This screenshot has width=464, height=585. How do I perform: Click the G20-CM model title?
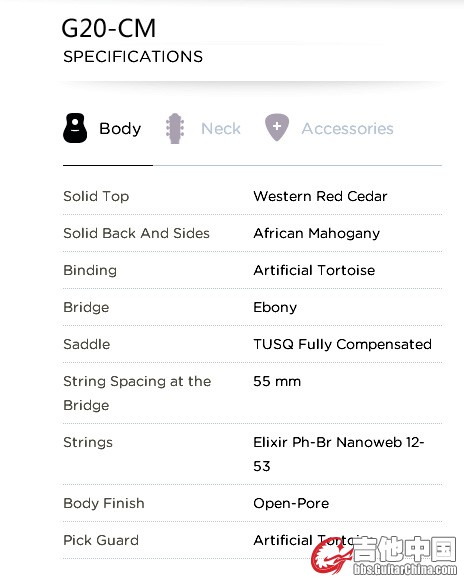[109, 28]
